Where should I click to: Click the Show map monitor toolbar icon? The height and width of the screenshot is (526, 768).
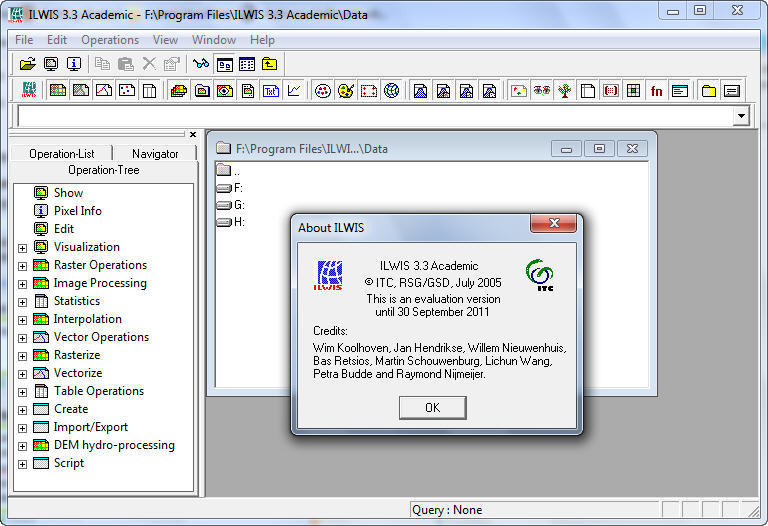click(x=51, y=64)
